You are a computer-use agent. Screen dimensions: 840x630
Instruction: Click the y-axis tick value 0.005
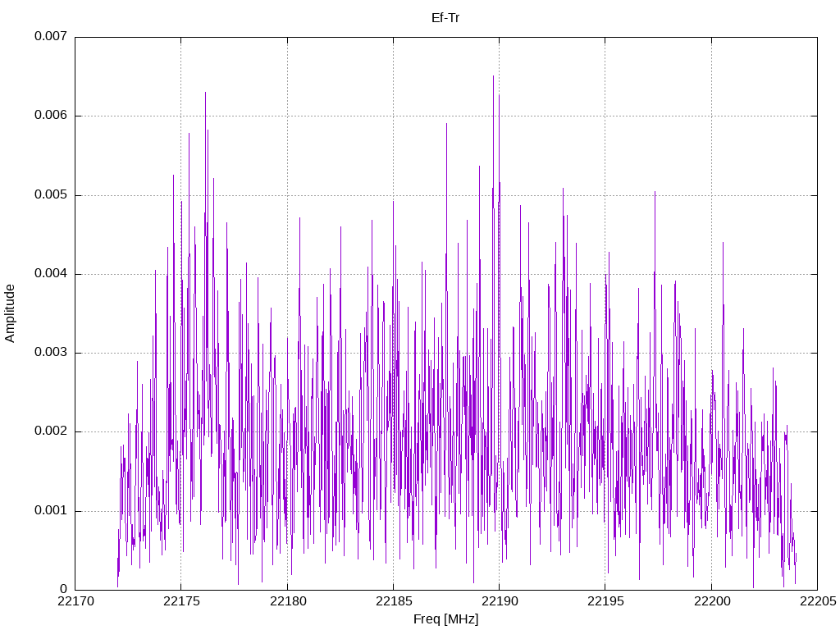click(x=51, y=194)
